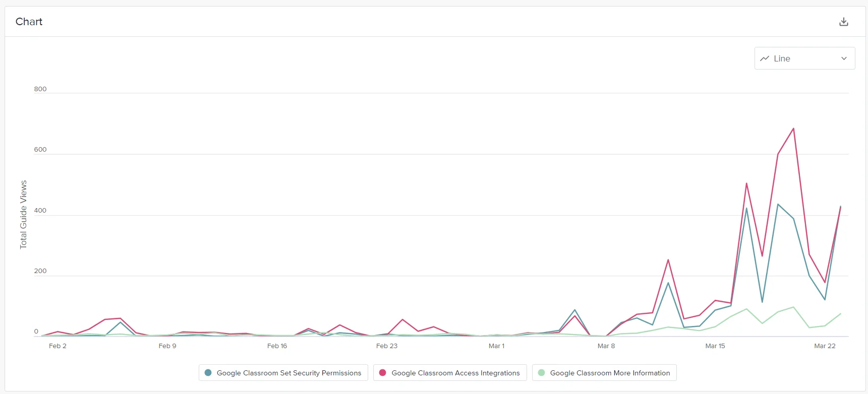Image resolution: width=868 pixels, height=394 pixels.
Task: Expand the Line chart type dropdown arrow
Action: 844,58
